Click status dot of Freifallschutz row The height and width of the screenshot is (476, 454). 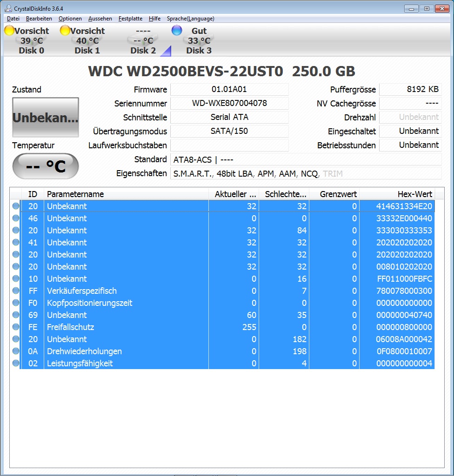pos(16,327)
